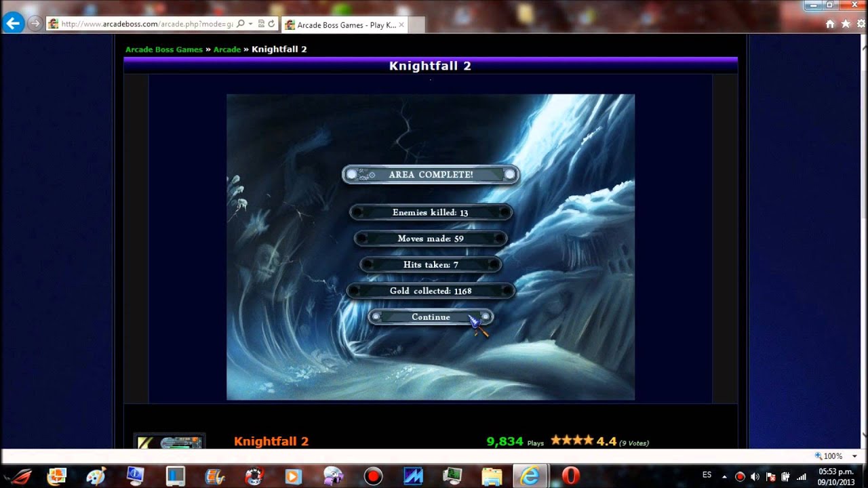Open the zoom level 100% dropdown arrow
868x488 pixels.
pos(854,456)
